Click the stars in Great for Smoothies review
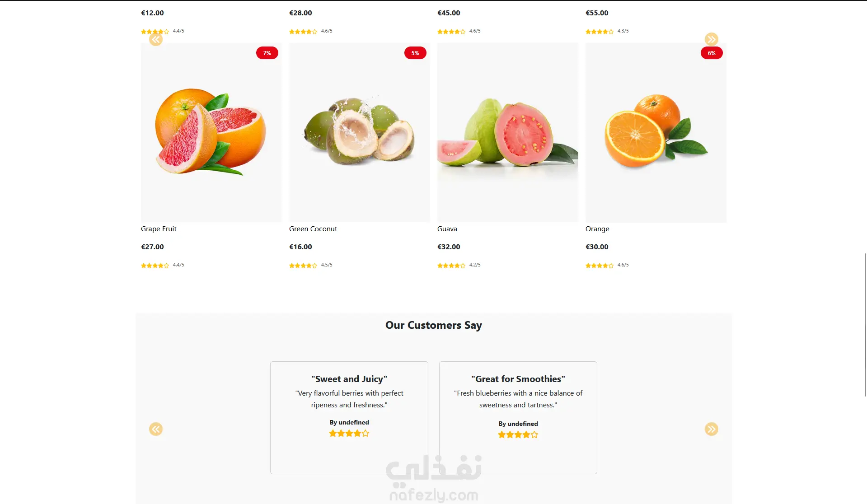867x504 pixels. tap(518, 435)
